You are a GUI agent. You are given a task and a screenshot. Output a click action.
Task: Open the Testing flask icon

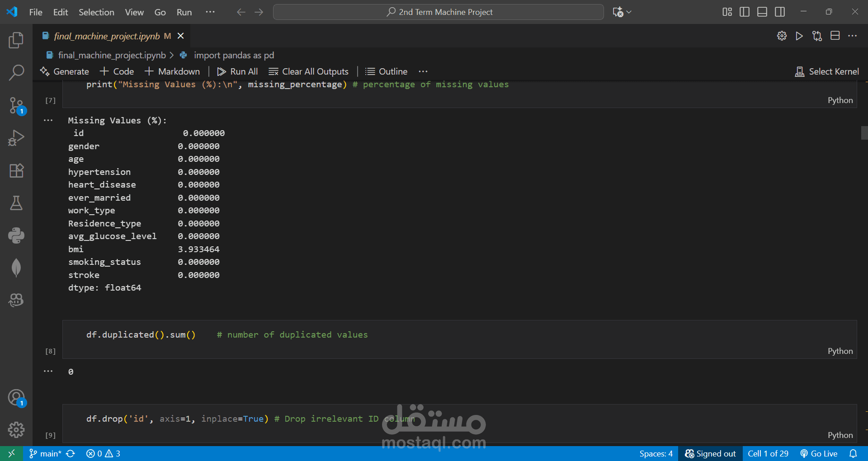click(x=16, y=203)
